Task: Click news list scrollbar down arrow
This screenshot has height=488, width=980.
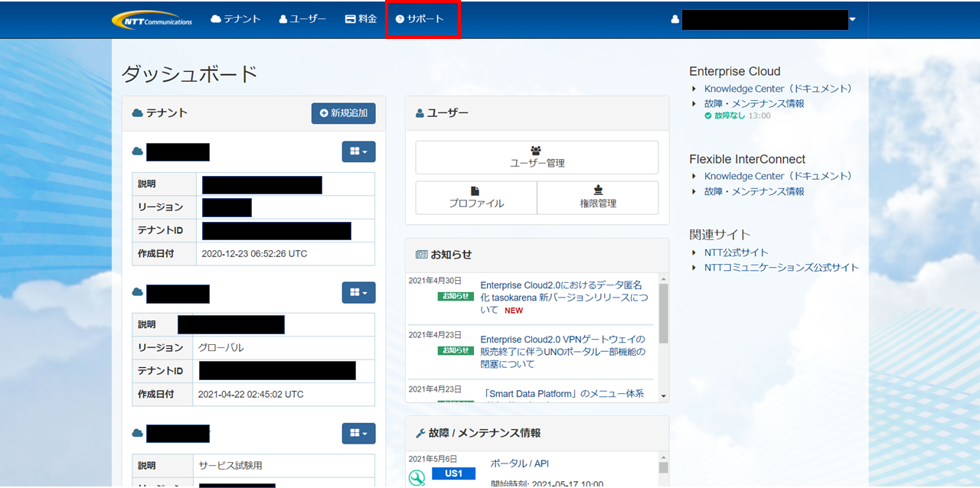Action: pos(663,396)
